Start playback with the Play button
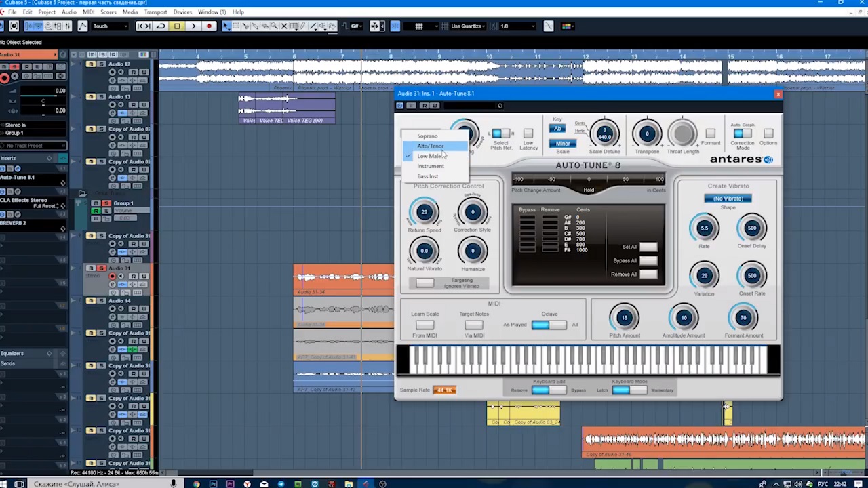 (193, 26)
